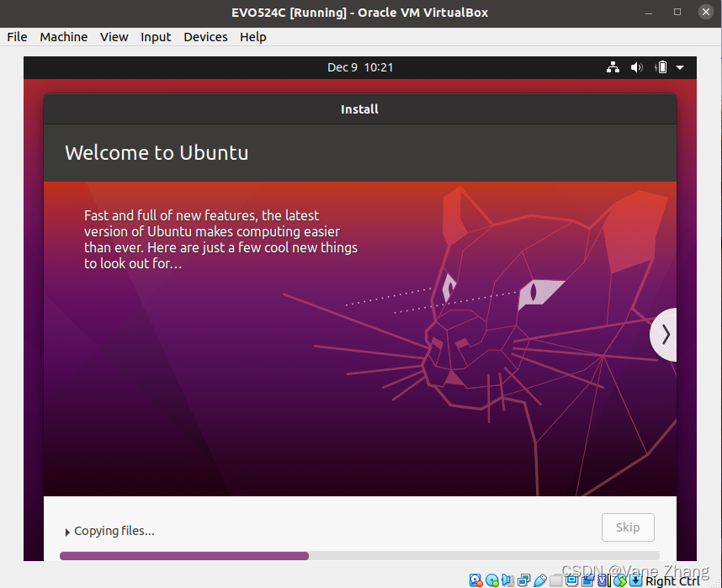
Task: Click the Install window title
Action: (359, 109)
